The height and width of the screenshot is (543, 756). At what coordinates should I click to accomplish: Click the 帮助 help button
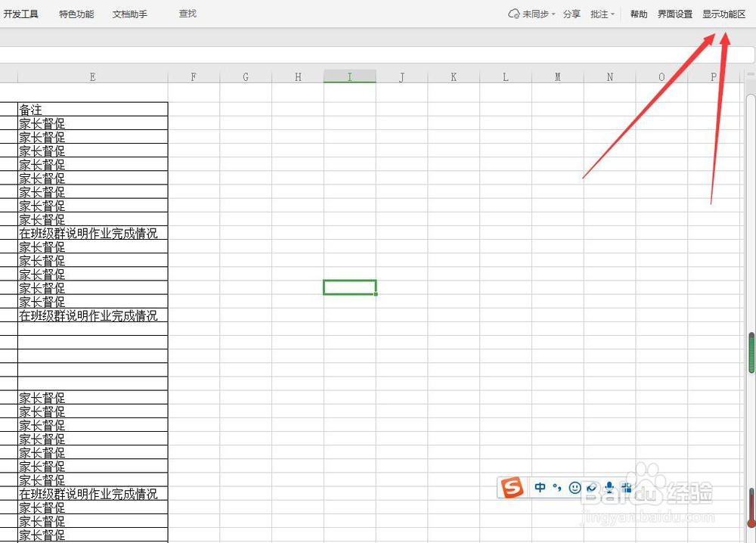[x=638, y=13]
